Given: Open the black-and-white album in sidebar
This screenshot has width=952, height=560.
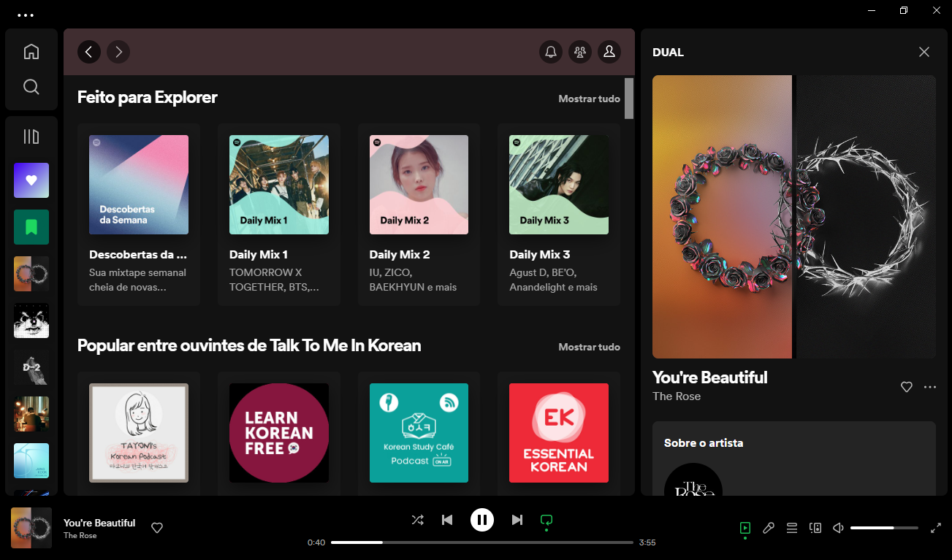Looking at the screenshot, I should click(x=31, y=321).
